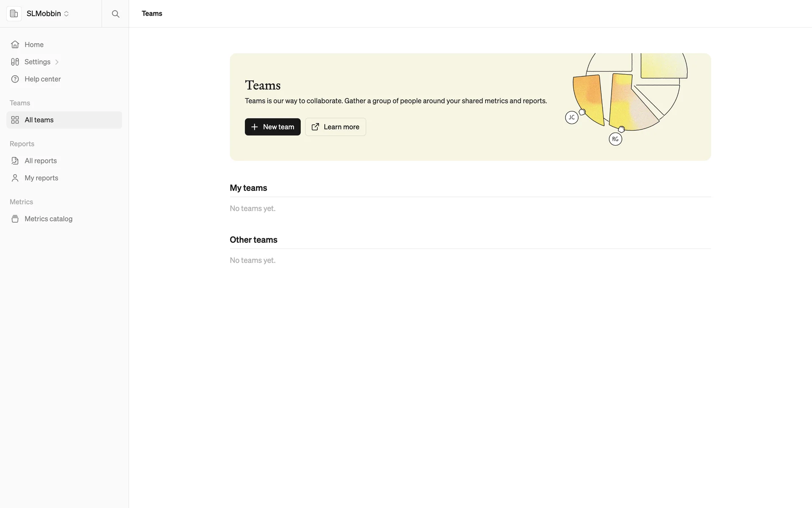Create a New team

[272, 127]
